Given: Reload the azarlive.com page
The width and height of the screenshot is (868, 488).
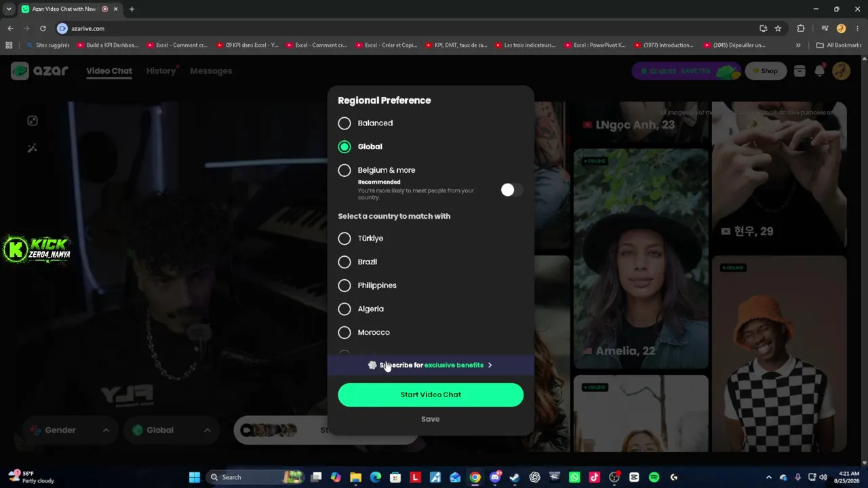Looking at the screenshot, I should (43, 28).
